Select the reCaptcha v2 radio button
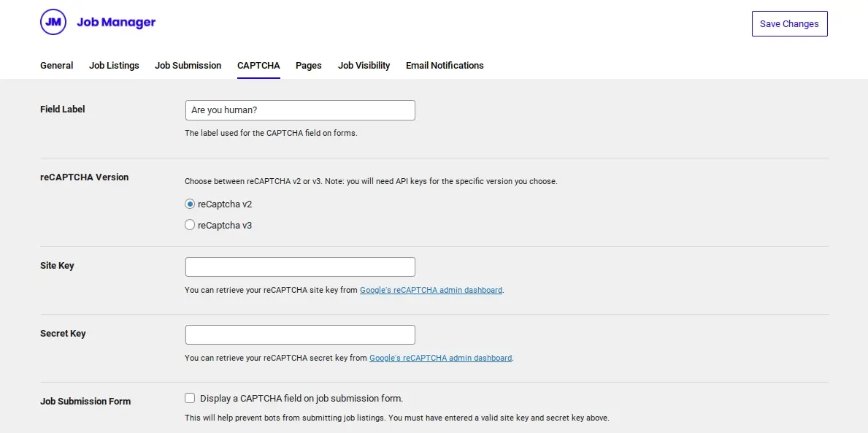Image resolution: width=868 pixels, height=433 pixels. [190, 204]
